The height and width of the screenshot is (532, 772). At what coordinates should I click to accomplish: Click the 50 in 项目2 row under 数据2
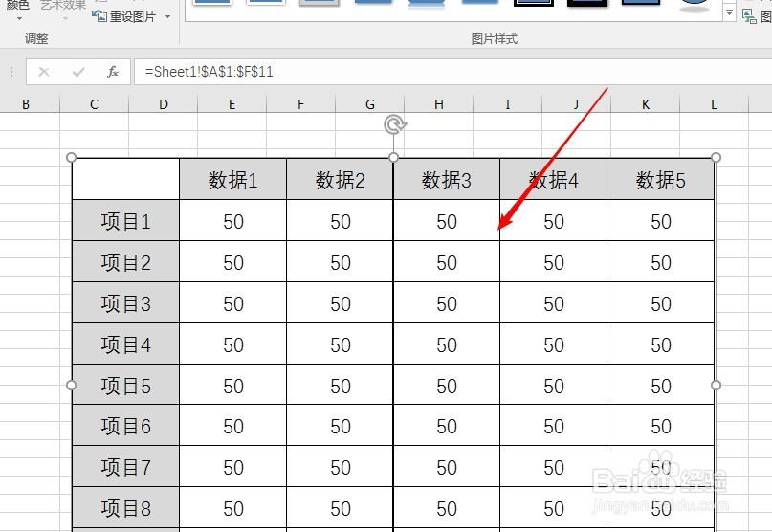341,262
